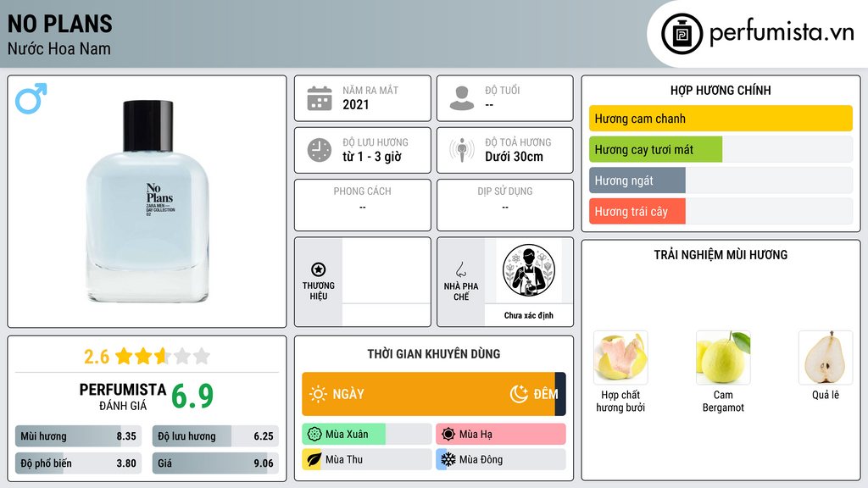Click the từ 1 - 3 giờ longevity value

(372, 157)
